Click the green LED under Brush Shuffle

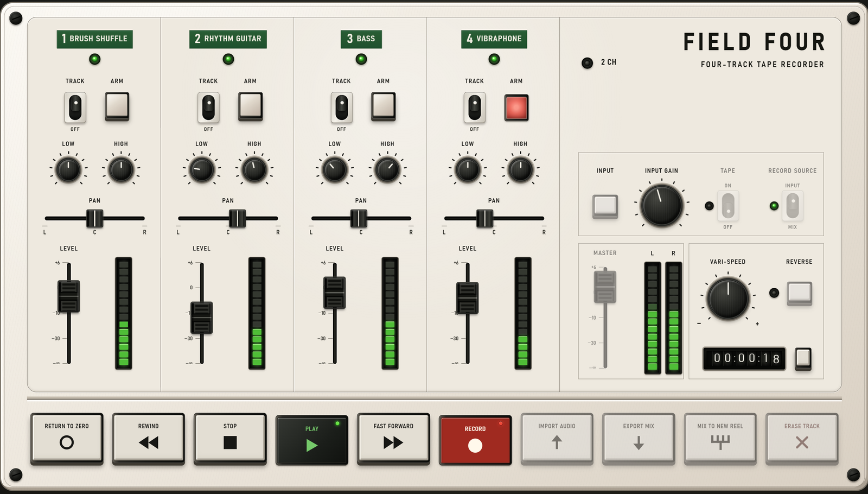95,59
